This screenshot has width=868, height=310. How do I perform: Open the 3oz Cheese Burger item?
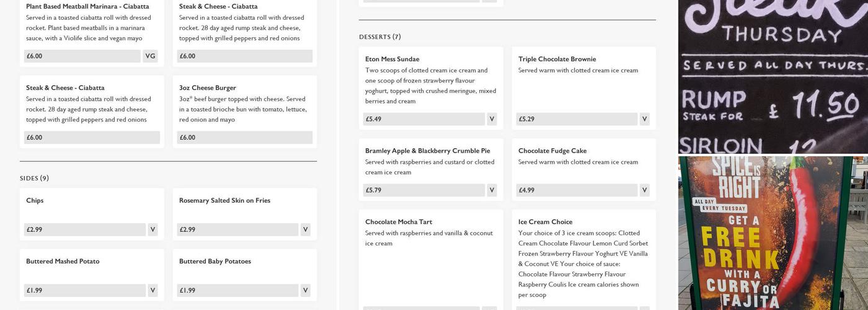(x=208, y=88)
